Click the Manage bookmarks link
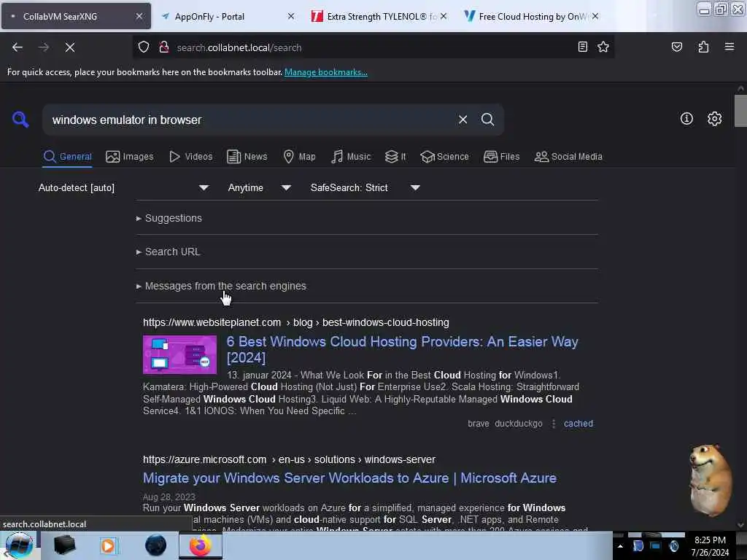This screenshot has height=560, width=747. click(x=326, y=72)
